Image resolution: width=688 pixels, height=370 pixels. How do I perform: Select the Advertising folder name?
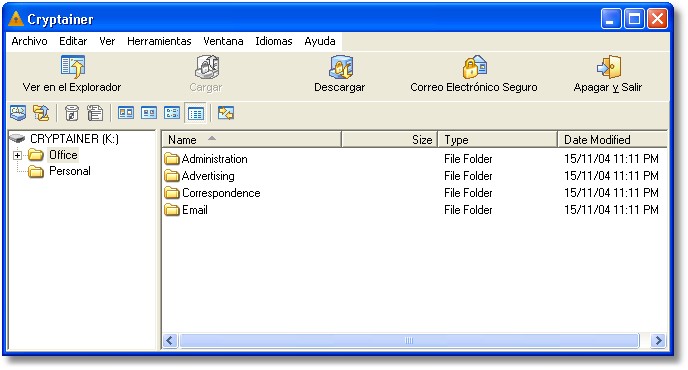click(x=208, y=176)
